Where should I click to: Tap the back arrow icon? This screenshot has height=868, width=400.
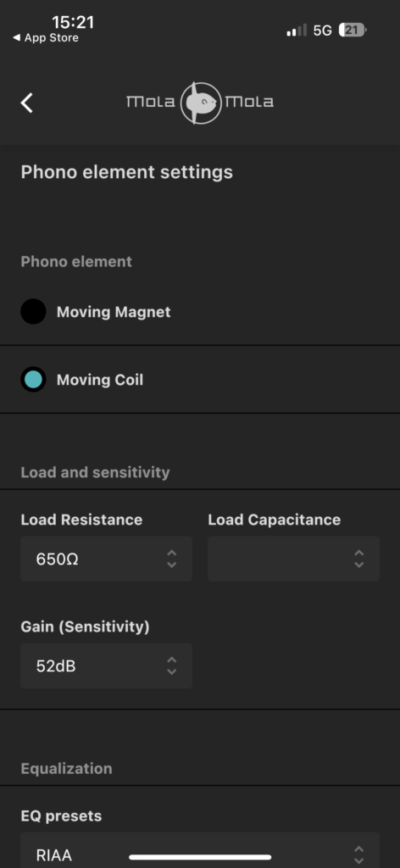(26, 103)
